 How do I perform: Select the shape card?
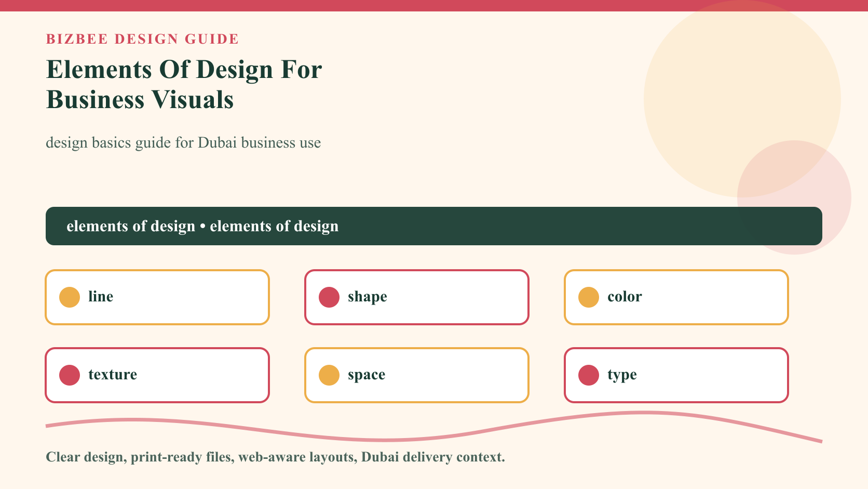click(417, 297)
